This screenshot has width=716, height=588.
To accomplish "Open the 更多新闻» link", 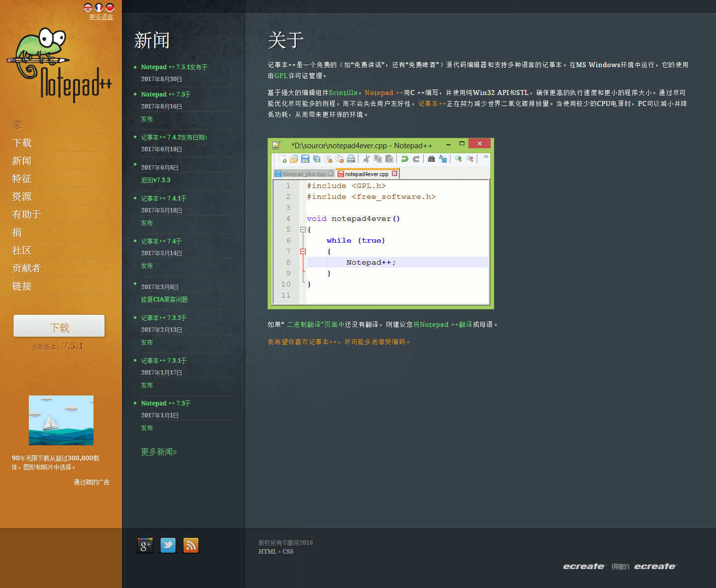I will pyautogui.click(x=159, y=452).
